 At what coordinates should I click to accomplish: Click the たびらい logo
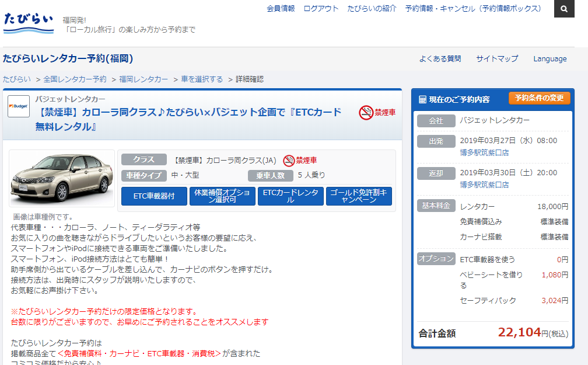click(x=29, y=23)
